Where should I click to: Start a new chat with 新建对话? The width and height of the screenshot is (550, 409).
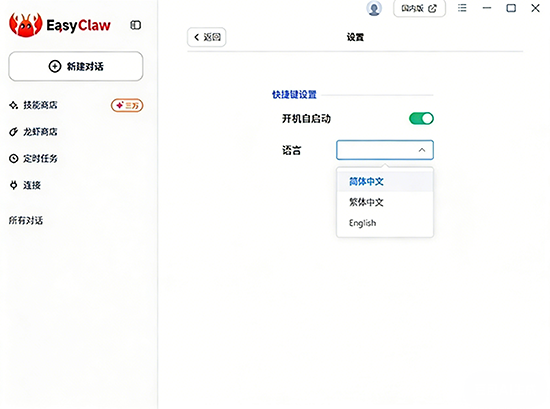click(x=76, y=66)
